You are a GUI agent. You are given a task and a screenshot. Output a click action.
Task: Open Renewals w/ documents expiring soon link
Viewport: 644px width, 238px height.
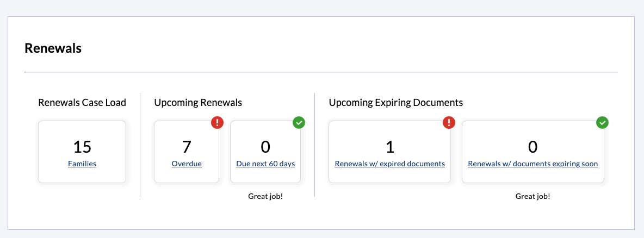pos(532,164)
